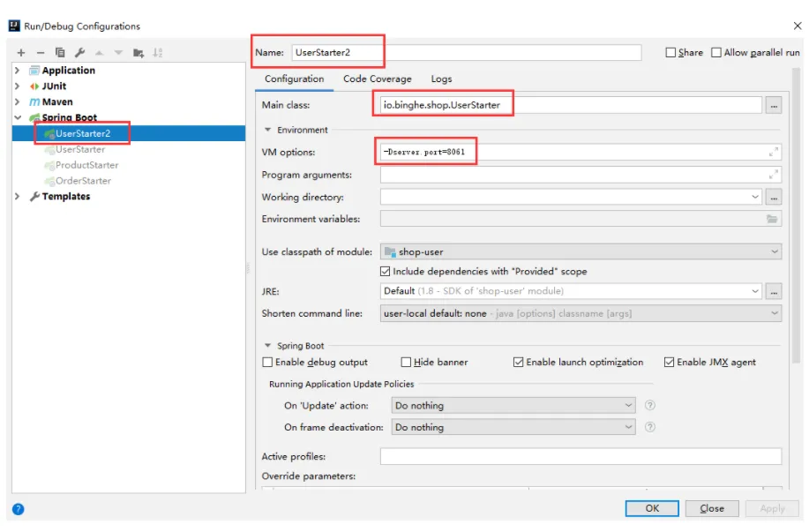Collapse the Spring Boot settings section

point(267,346)
